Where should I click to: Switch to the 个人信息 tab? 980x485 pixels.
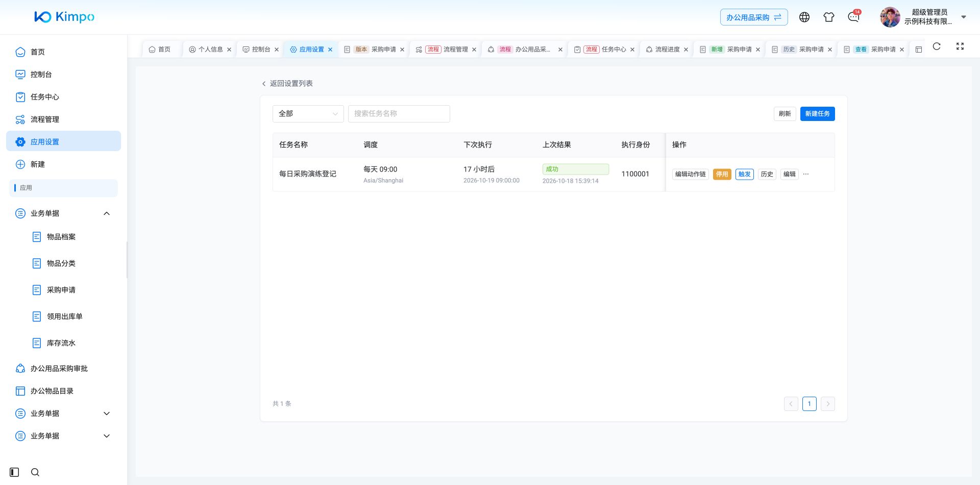(210, 50)
